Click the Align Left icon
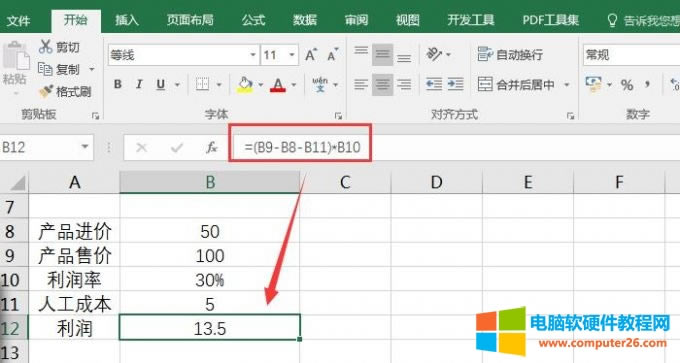This screenshot has width=680, height=363. pos(361,84)
